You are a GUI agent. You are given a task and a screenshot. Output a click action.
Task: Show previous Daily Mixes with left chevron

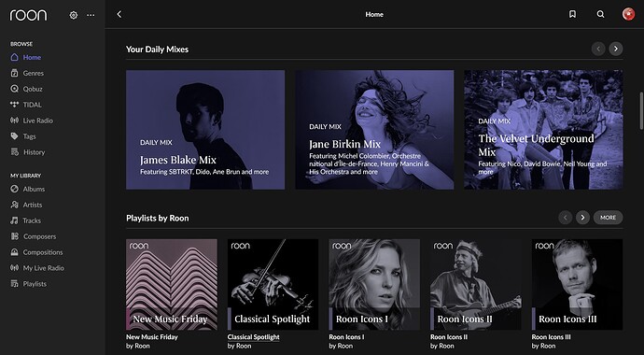click(598, 49)
